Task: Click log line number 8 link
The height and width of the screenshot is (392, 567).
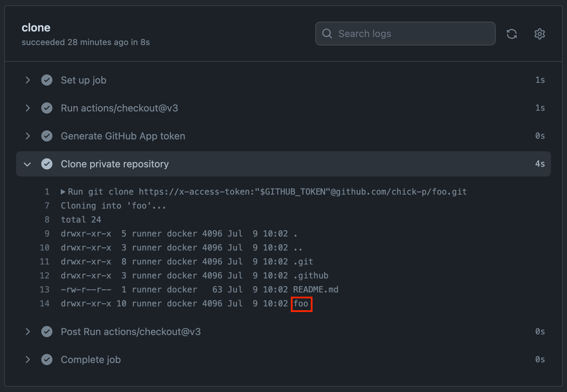Action: click(x=47, y=220)
